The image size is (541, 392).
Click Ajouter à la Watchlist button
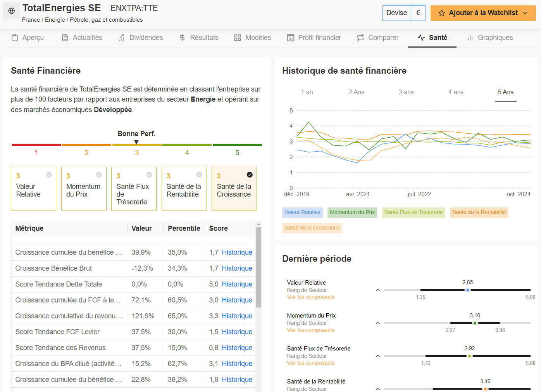(483, 13)
